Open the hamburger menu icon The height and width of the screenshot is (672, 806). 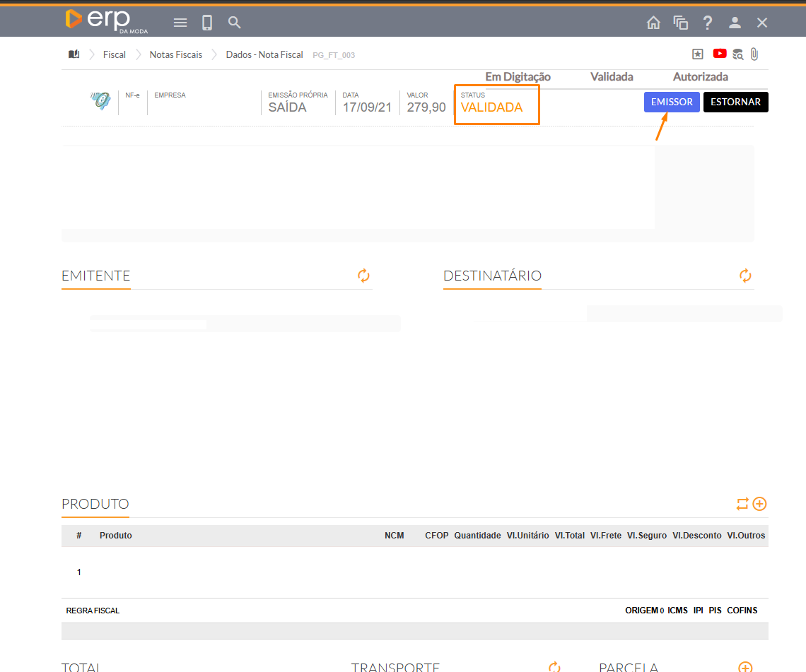click(180, 23)
